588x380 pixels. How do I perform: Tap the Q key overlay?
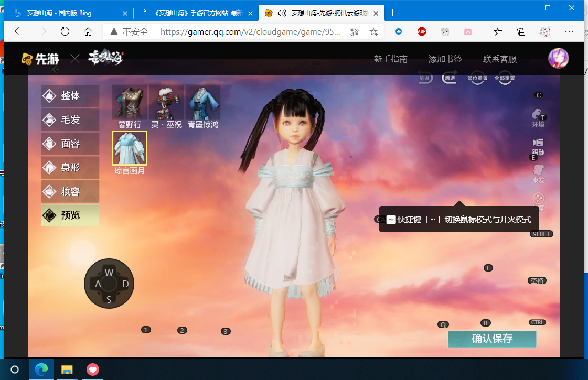tap(443, 324)
